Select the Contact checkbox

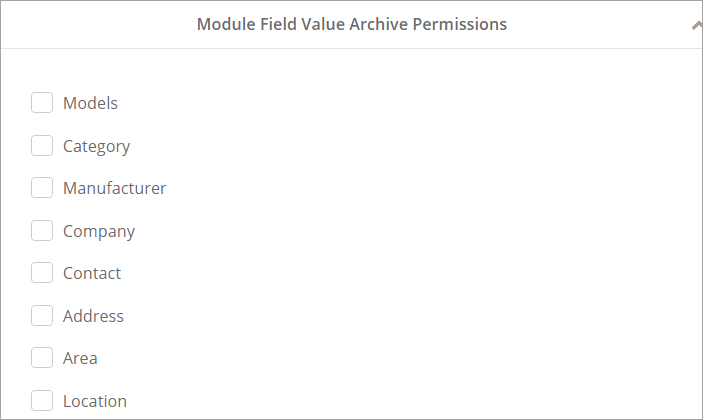42,273
